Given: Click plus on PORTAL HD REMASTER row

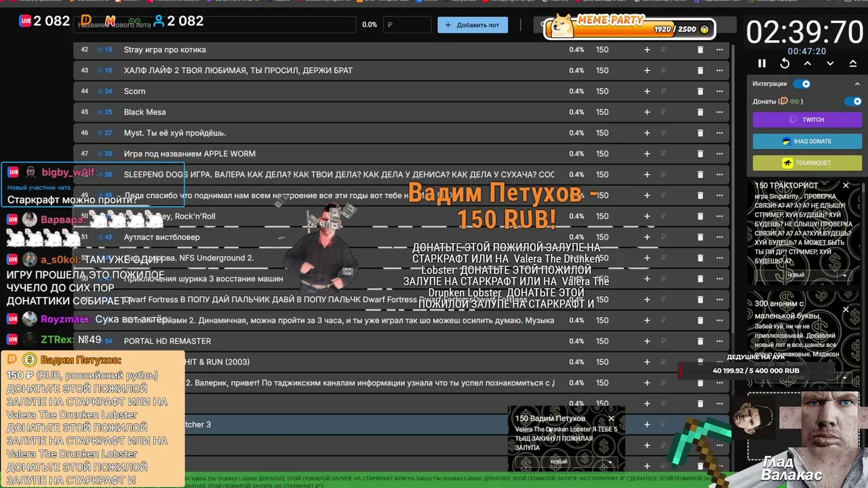Looking at the screenshot, I should pos(647,341).
